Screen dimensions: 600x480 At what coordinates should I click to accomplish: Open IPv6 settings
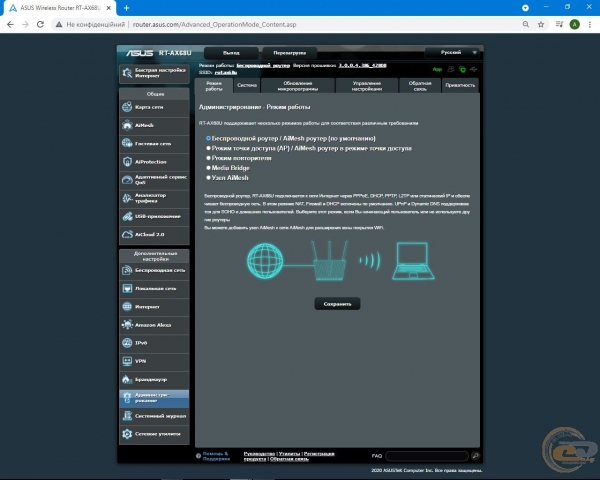click(x=154, y=343)
